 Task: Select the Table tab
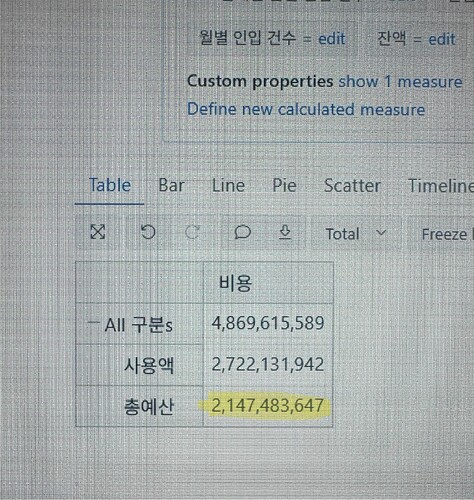[110, 185]
